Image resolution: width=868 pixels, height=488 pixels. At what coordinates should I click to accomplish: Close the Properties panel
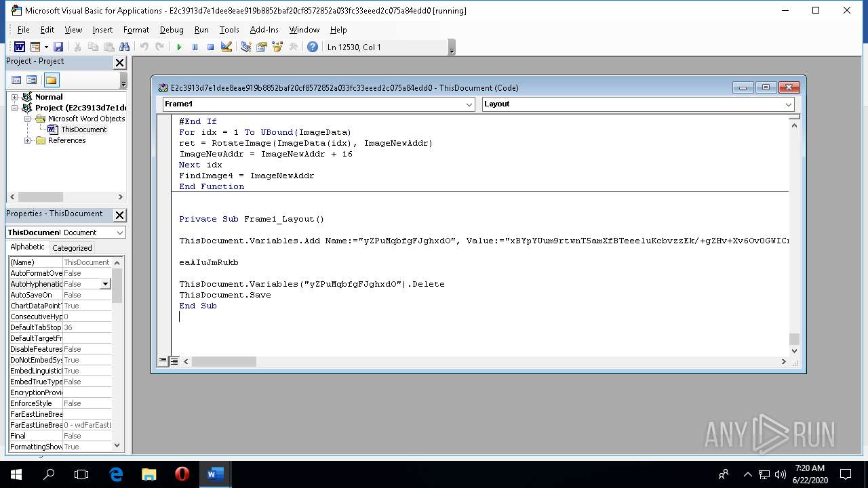(119, 215)
